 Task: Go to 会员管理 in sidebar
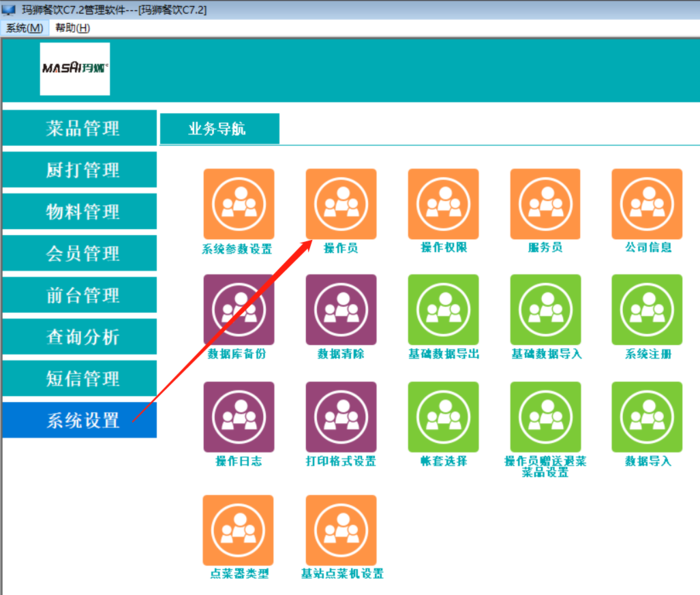coord(82,254)
